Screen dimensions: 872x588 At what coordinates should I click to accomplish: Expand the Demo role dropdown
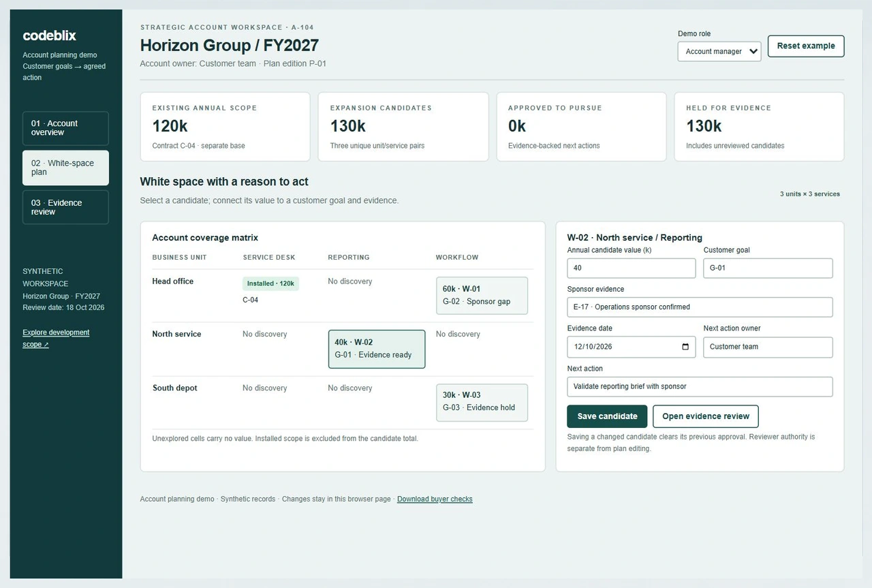[x=719, y=52]
